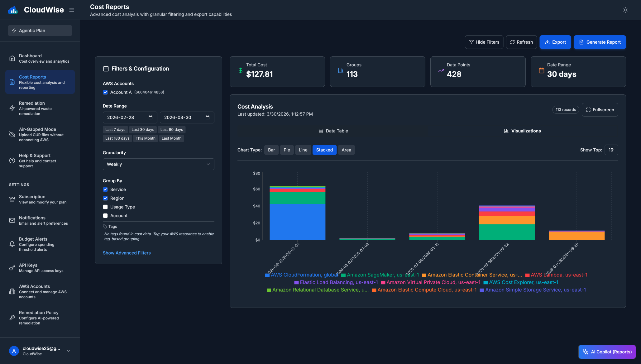
Task: Click the start date field showing 2026-02-28
Action: (130, 117)
